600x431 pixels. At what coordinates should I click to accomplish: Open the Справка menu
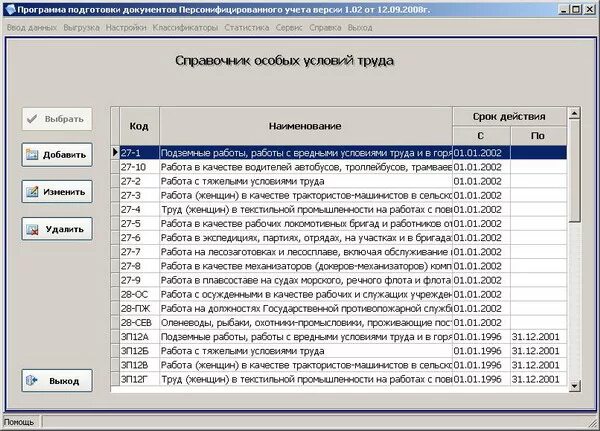[325, 28]
